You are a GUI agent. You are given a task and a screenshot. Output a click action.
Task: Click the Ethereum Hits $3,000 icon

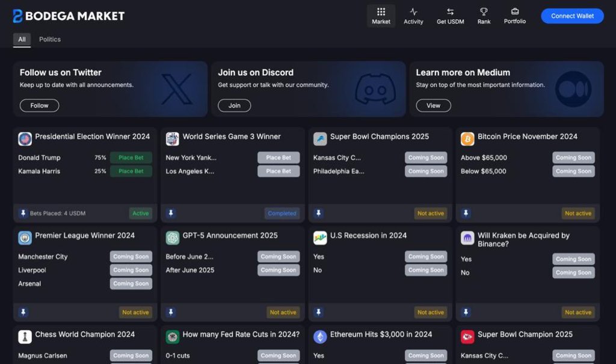coord(320,337)
